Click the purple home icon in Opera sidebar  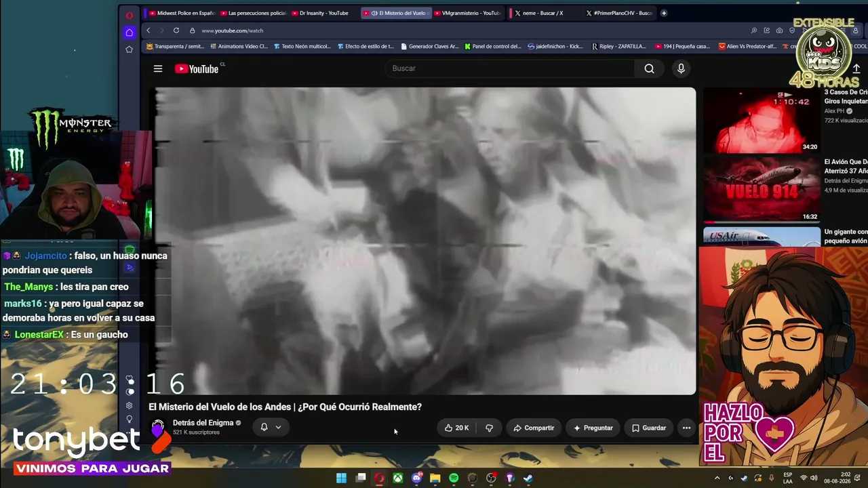(x=130, y=33)
